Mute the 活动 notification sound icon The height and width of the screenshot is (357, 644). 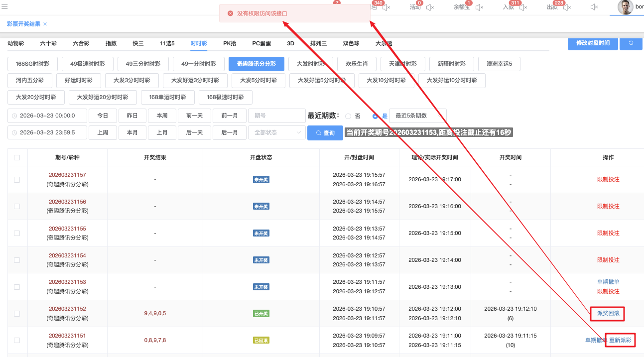[430, 7]
